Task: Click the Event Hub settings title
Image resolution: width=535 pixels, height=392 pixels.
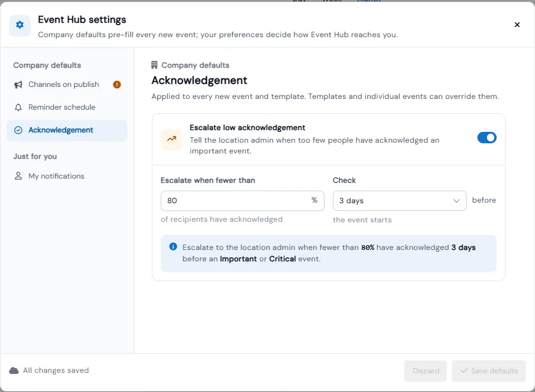Action: pyautogui.click(x=82, y=20)
